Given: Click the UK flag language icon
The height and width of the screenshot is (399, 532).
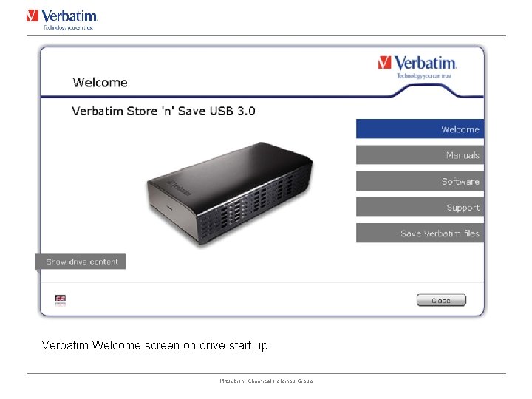Looking at the screenshot, I should pyautogui.click(x=61, y=299).
